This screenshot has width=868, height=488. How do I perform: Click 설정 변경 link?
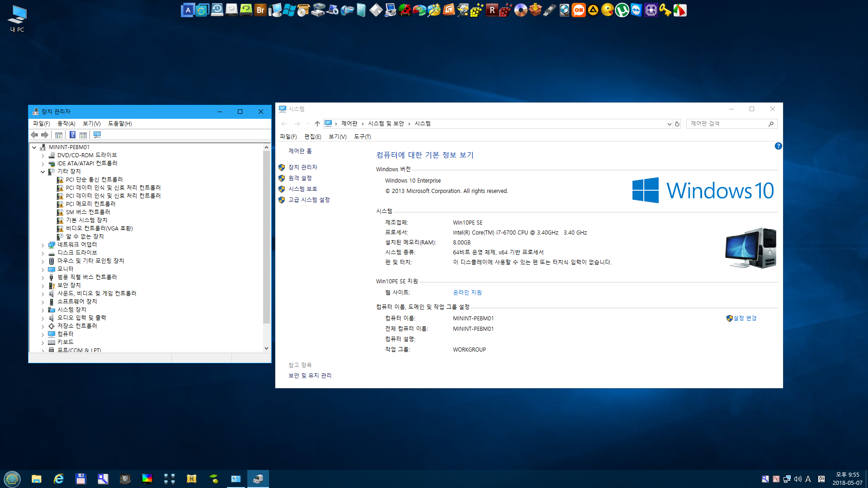[x=745, y=318]
